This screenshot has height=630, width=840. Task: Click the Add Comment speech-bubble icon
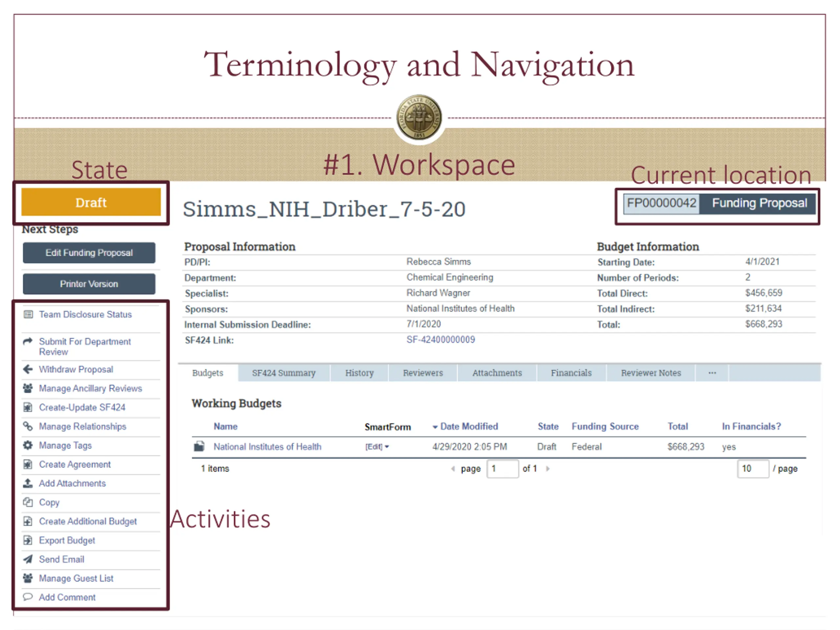tap(28, 597)
